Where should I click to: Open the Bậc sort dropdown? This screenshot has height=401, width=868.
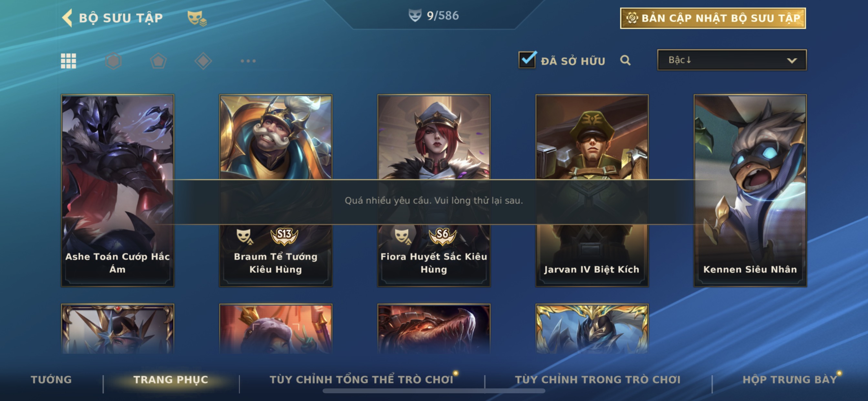point(732,60)
